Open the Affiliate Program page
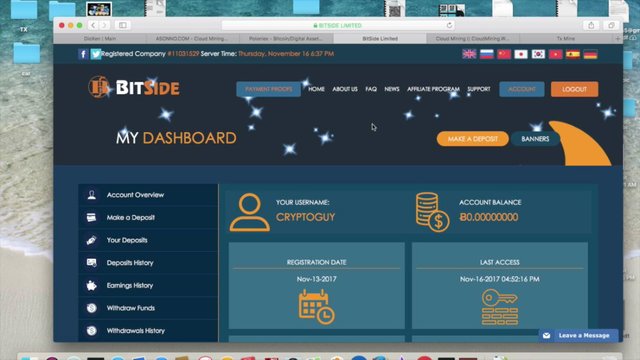Image resolution: width=640 pixels, height=360 pixels. tap(433, 89)
